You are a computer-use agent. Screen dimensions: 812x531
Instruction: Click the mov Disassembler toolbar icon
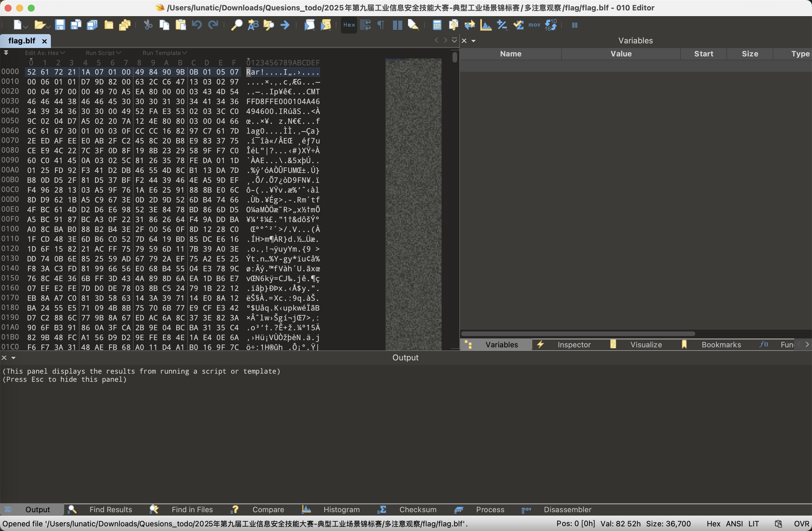(534, 25)
